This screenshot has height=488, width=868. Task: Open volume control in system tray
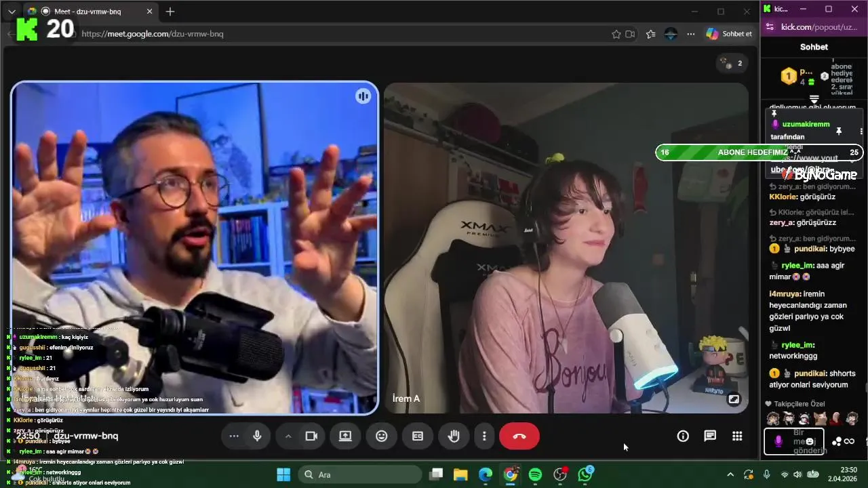pyautogui.click(x=797, y=474)
